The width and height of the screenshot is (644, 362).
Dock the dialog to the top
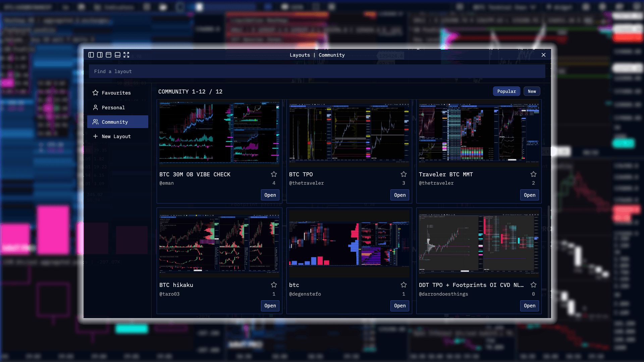click(x=108, y=55)
